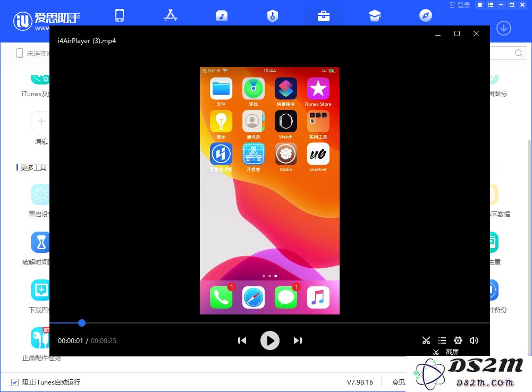Click the Tips lightbulb icon in video
The image size is (532, 392).
click(221, 121)
